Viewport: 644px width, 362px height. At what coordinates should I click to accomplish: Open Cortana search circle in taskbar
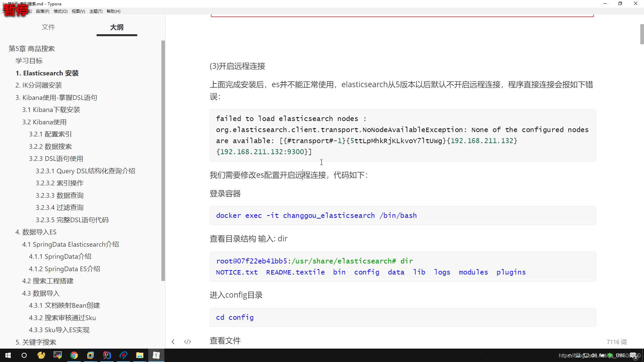[x=24, y=355]
